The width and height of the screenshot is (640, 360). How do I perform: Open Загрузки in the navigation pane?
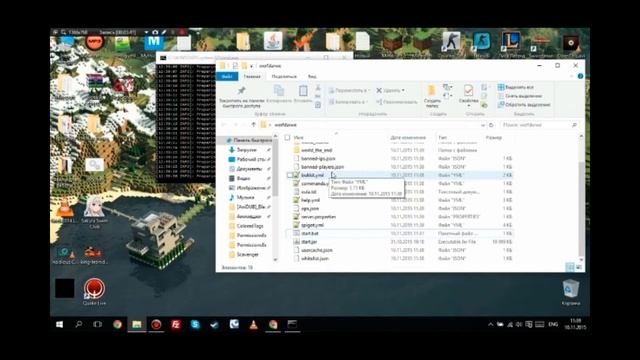pos(246,150)
